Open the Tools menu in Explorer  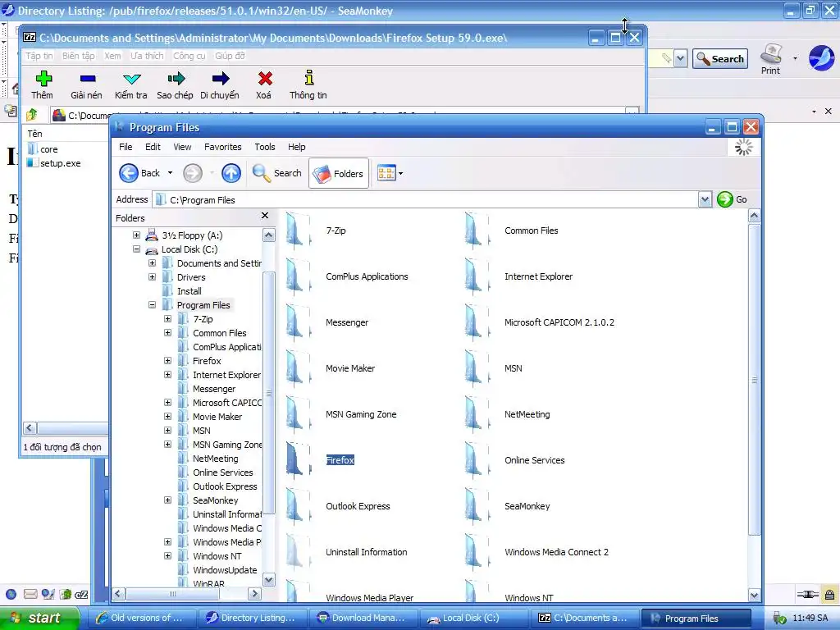point(265,147)
